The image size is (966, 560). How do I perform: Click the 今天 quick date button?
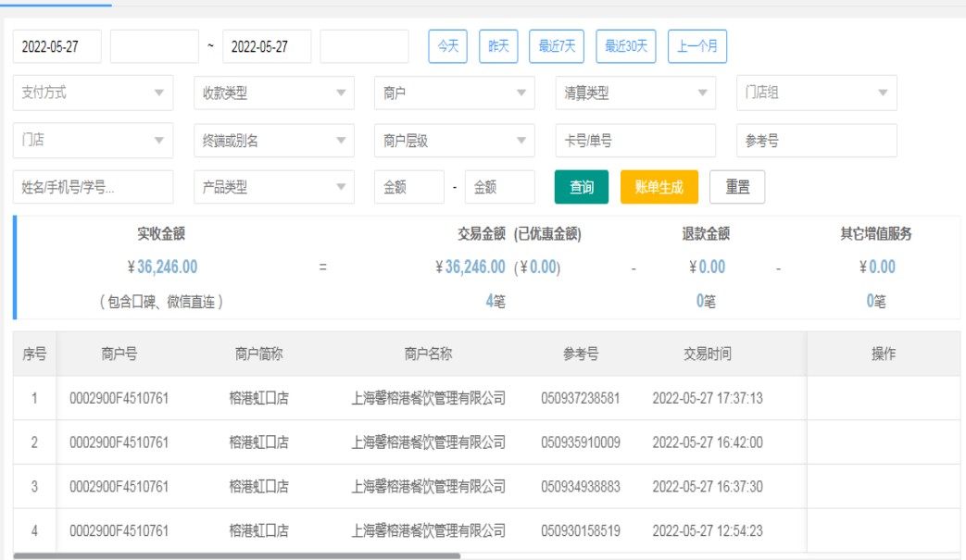click(447, 46)
